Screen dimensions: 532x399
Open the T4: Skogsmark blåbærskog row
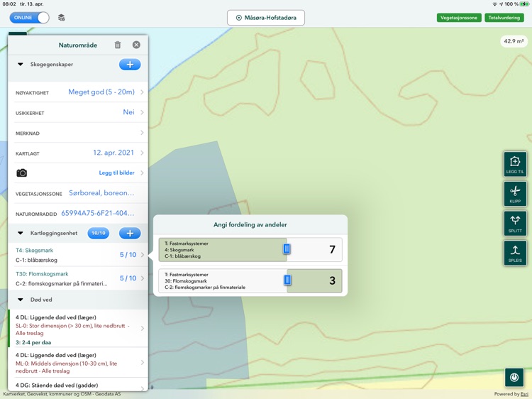(x=78, y=255)
